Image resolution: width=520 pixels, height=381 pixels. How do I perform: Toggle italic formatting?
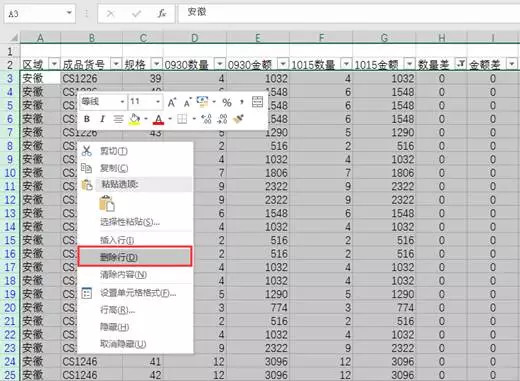pyautogui.click(x=102, y=119)
